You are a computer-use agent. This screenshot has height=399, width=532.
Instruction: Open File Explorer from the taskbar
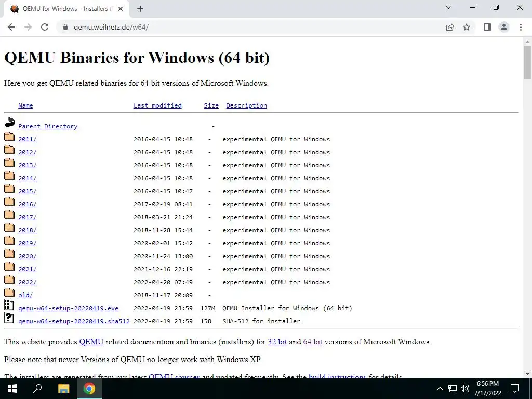63,389
